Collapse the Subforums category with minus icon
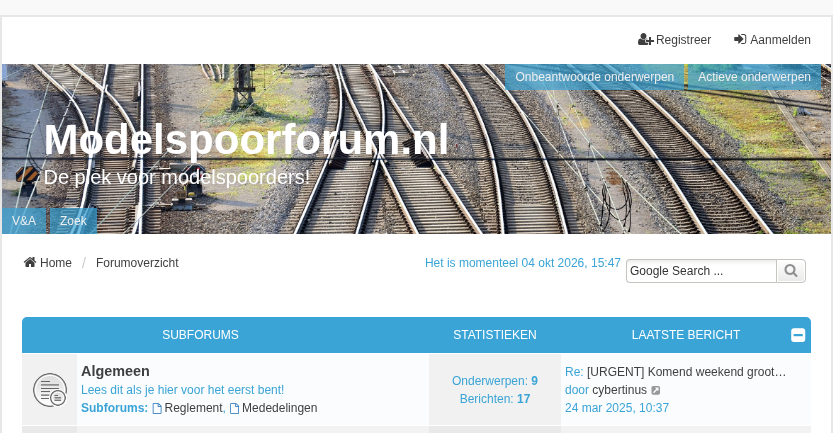Image resolution: width=833 pixels, height=433 pixels. pos(798,335)
